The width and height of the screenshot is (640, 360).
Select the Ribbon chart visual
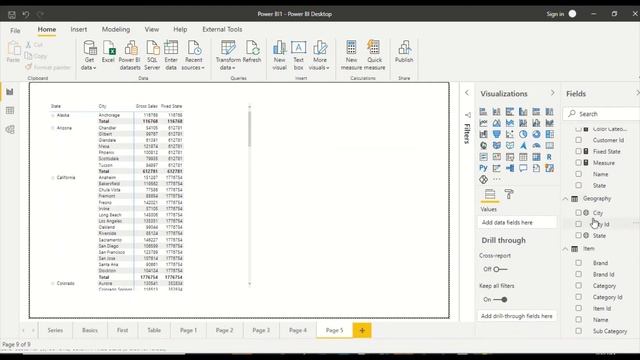[x=549, y=123]
